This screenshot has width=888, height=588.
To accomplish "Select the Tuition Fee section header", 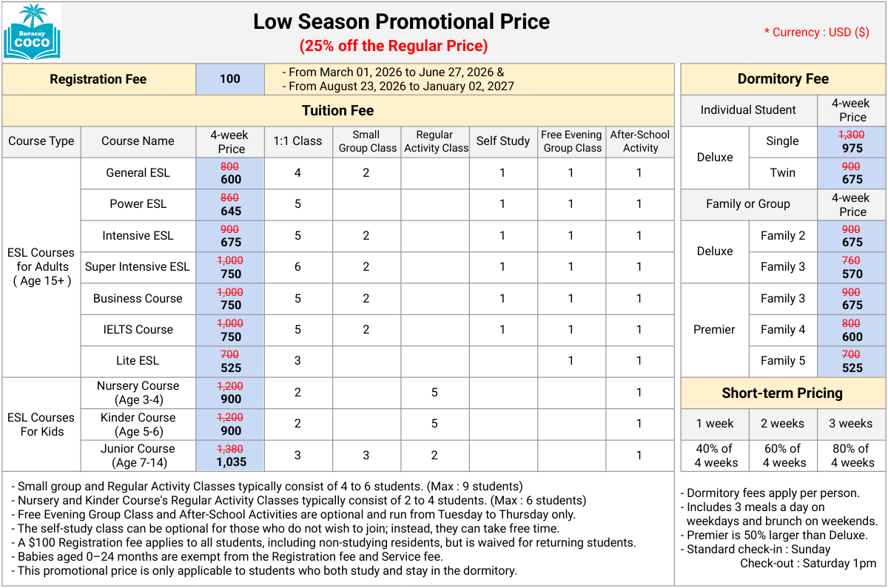I will click(337, 111).
